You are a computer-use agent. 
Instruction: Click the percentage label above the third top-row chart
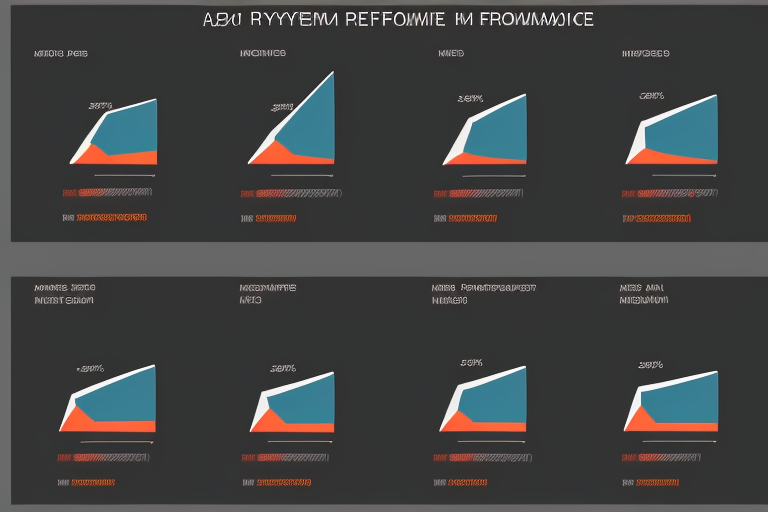point(470,98)
